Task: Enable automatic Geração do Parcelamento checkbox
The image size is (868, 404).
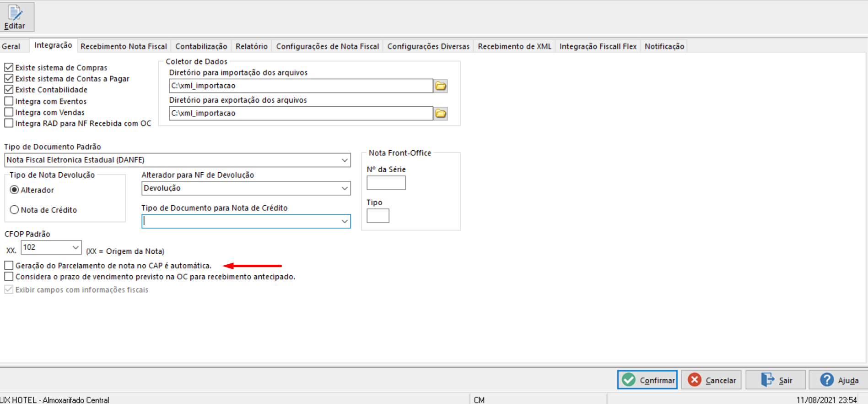Action: click(x=9, y=265)
